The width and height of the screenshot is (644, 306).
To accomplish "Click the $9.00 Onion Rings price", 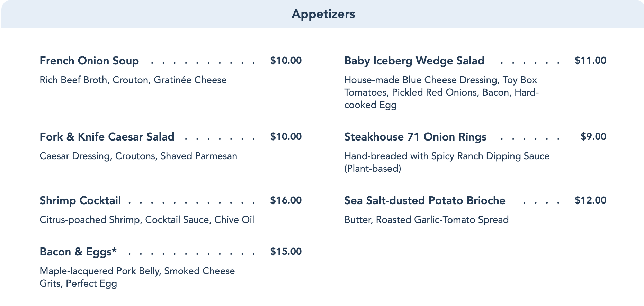I will (593, 137).
